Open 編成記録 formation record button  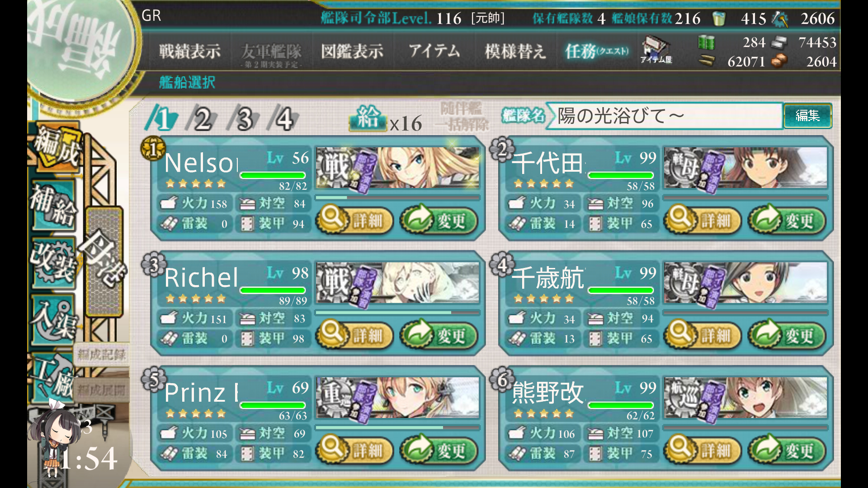tap(101, 354)
